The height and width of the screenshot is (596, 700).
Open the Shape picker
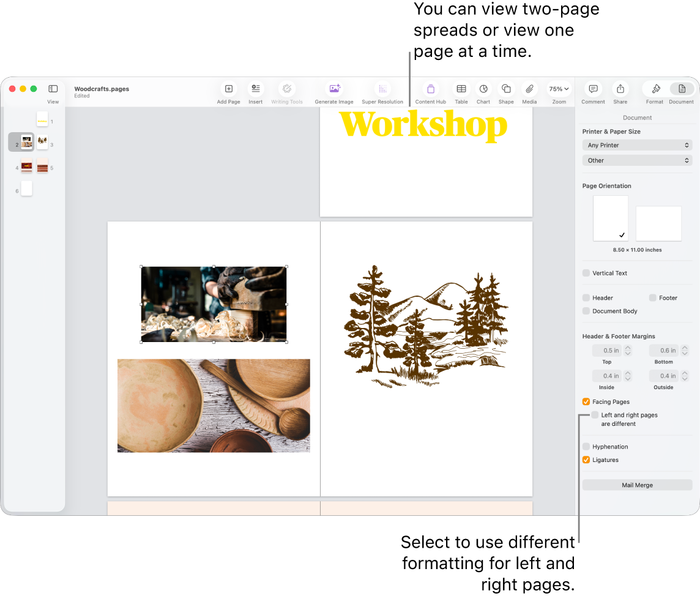pos(506,89)
